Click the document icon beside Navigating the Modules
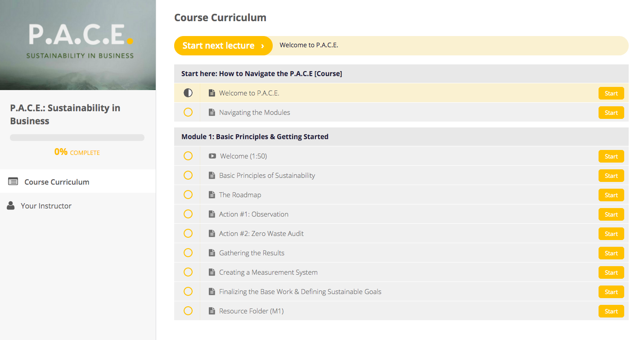This screenshot has height=340, width=644. tap(212, 113)
